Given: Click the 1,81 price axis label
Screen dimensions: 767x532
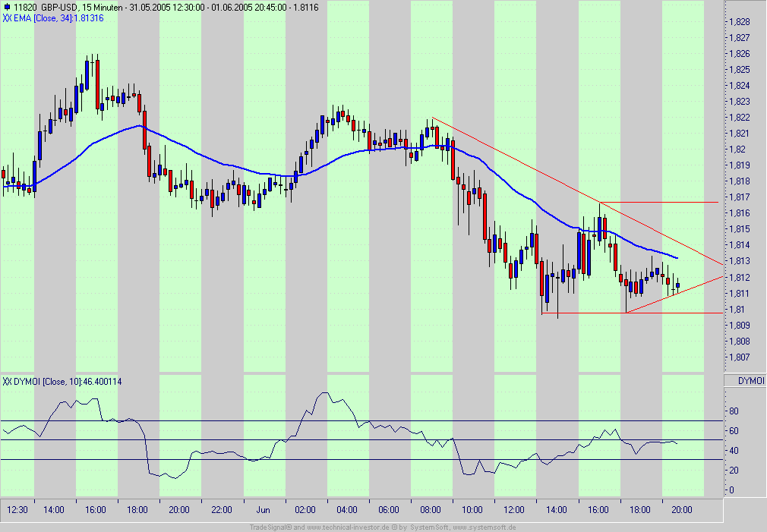Looking at the screenshot, I should [737, 310].
